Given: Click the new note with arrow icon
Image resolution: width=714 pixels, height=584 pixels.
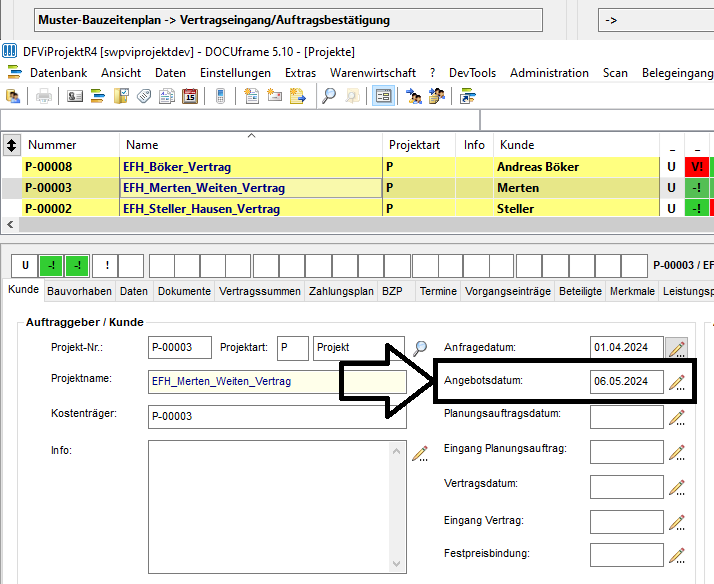Looking at the screenshot, I should tap(297, 96).
